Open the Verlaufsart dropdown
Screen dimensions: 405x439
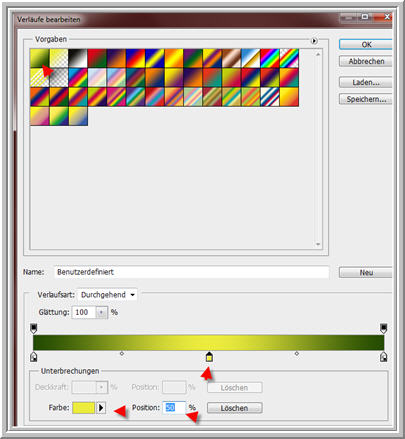107,295
